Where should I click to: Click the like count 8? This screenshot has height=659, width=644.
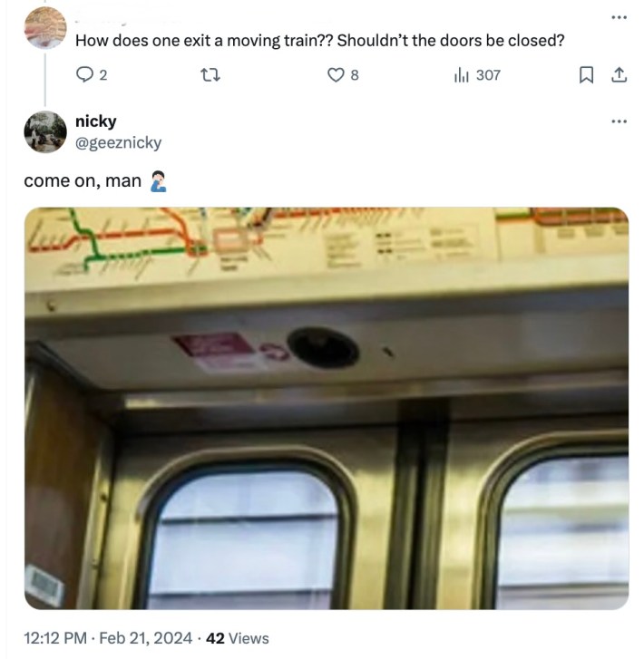pos(354,75)
